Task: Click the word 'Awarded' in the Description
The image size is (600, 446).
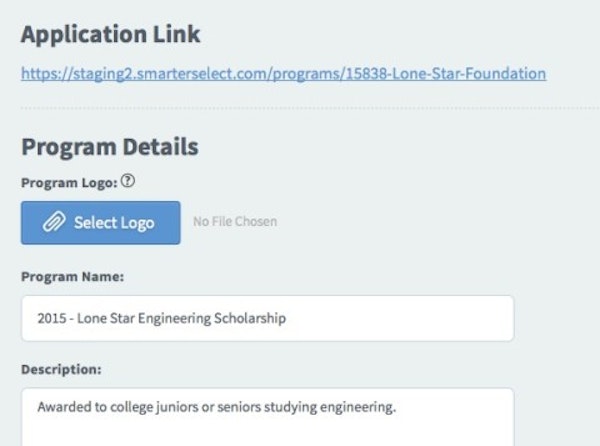Action: tap(62, 407)
